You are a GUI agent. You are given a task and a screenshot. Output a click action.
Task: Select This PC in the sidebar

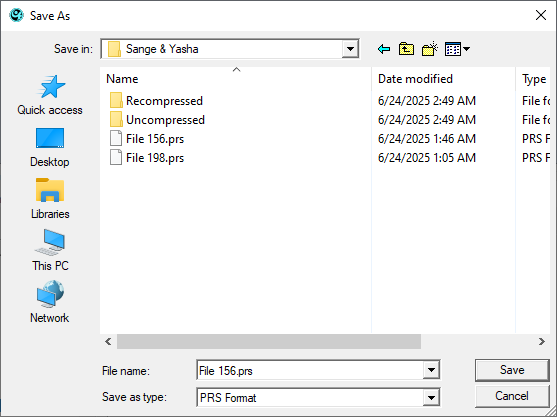(50, 251)
